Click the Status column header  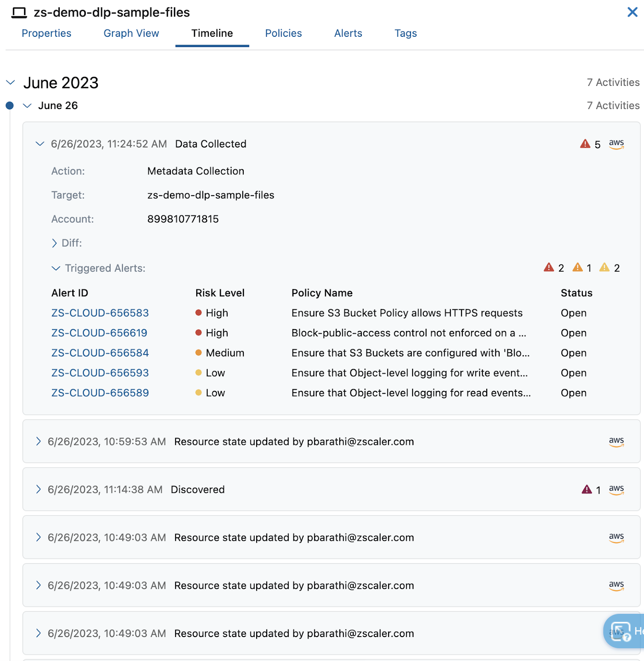coord(577,293)
